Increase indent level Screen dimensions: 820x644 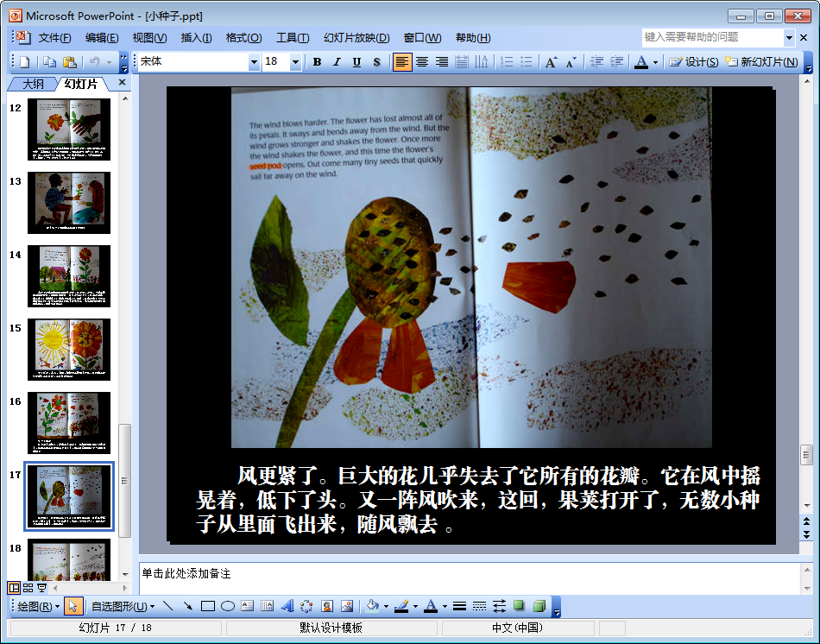[616, 62]
